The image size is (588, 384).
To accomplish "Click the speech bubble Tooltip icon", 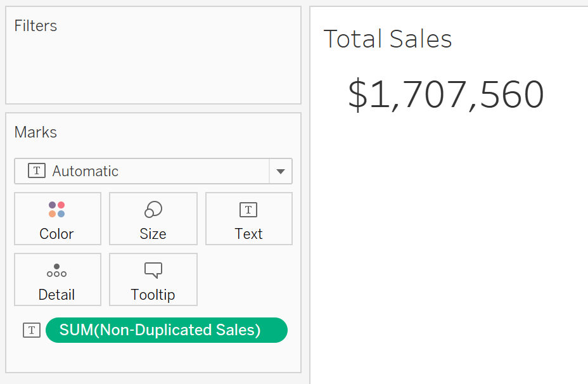I will pos(153,271).
